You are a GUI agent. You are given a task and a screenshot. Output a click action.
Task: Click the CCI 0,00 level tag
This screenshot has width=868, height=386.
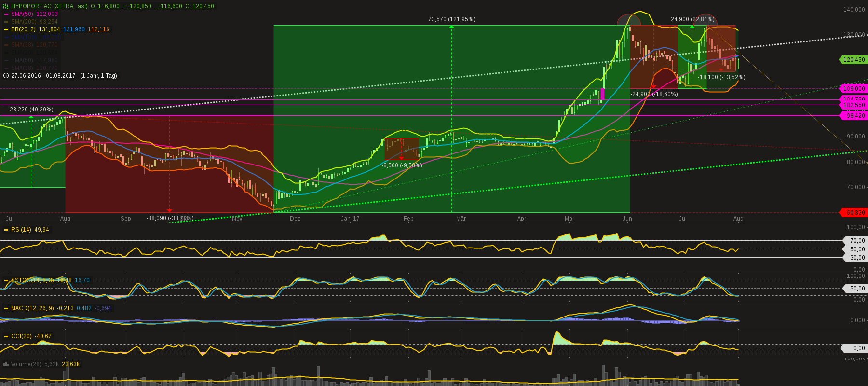[854, 348]
